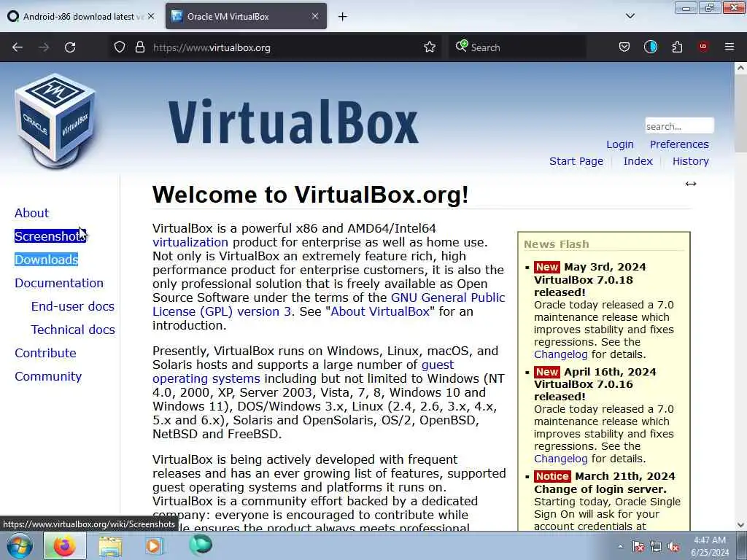747x560 pixels.
Task: Bookmark this page with the star icon
Action: tap(429, 47)
